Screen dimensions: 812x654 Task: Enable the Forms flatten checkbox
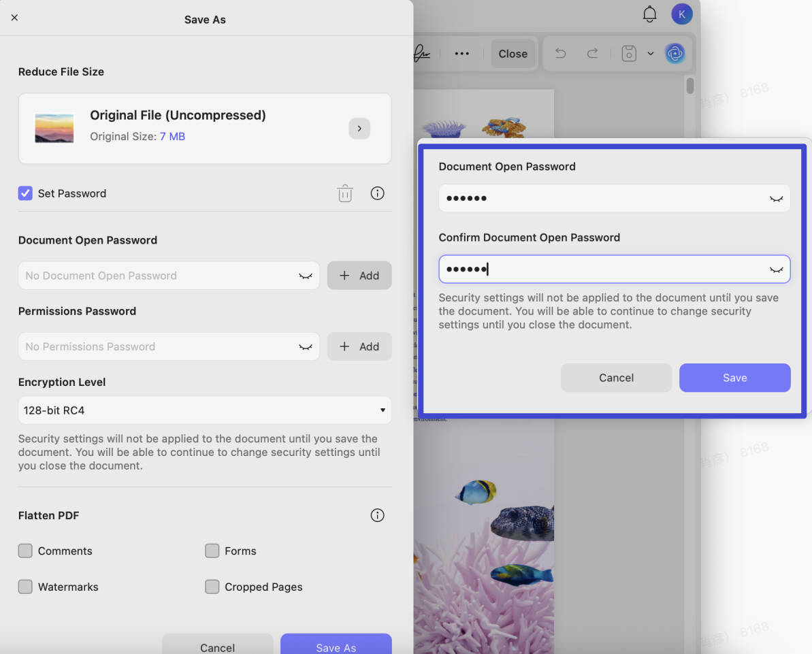tap(212, 551)
